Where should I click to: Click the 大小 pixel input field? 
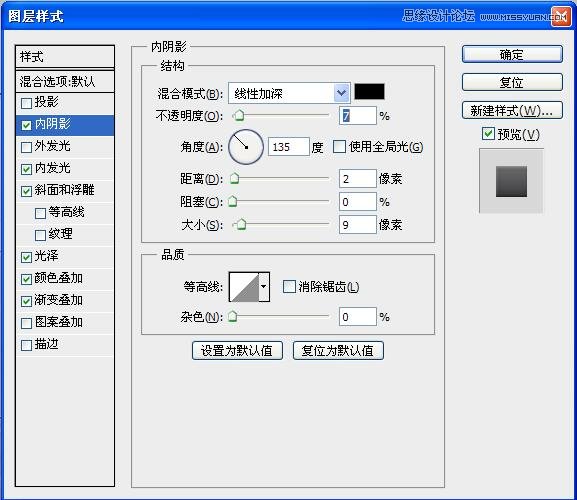(358, 224)
